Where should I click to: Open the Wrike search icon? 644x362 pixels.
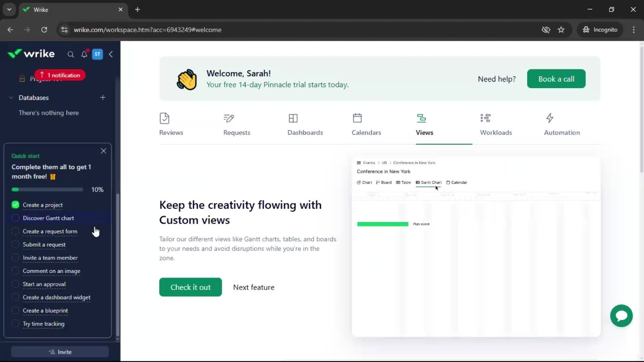(70, 54)
